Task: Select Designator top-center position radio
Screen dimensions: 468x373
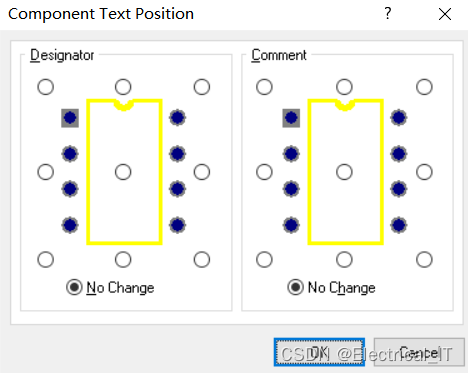Action: tap(123, 87)
